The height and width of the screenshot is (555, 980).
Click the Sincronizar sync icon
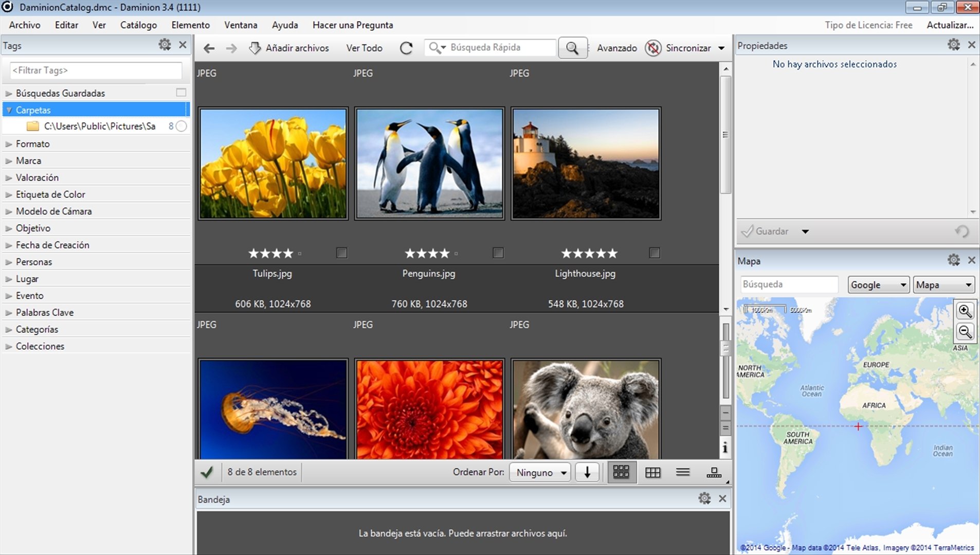[653, 48]
